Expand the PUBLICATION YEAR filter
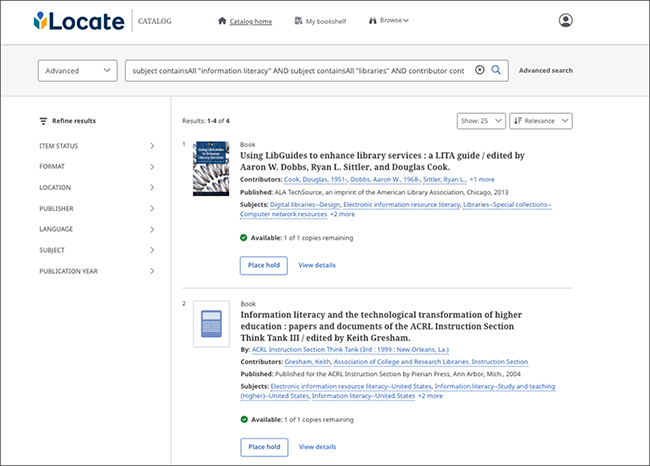This screenshot has width=650, height=466. pyautogui.click(x=97, y=271)
